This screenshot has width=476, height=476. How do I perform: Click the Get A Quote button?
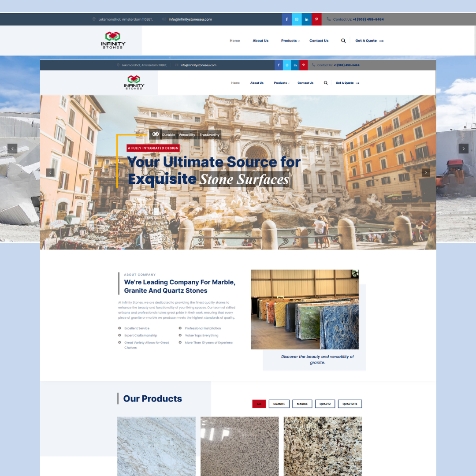pyautogui.click(x=366, y=41)
